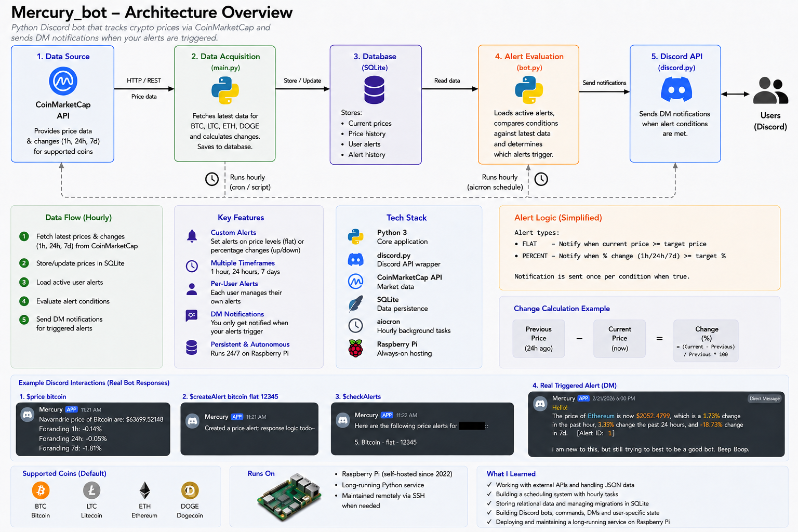Click the discord.py icon in Tech Stack
Image resolution: width=798 pixels, height=532 pixels.
click(355, 259)
